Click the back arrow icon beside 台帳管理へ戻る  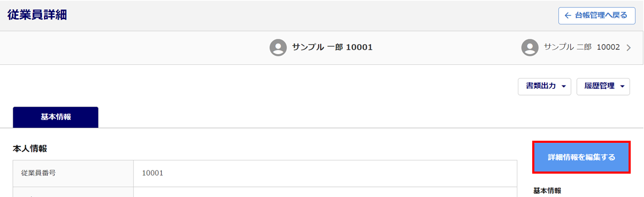point(568,16)
